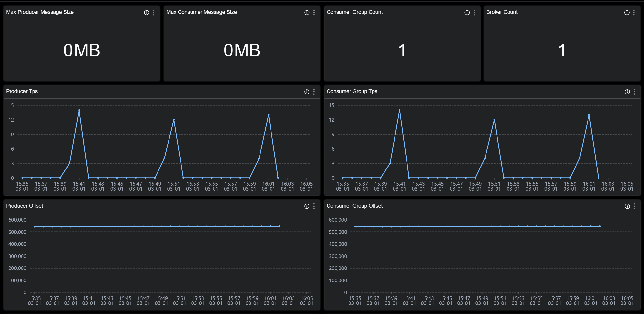This screenshot has height=314, width=644.
Task: Open Consumer Group Count more options
Action: pyautogui.click(x=474, y=12)
